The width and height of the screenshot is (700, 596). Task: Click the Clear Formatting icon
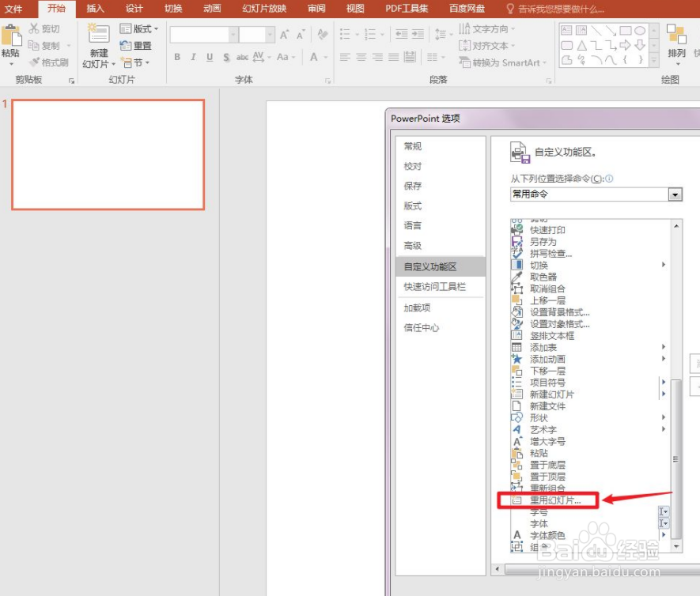(x=323, y=34)
